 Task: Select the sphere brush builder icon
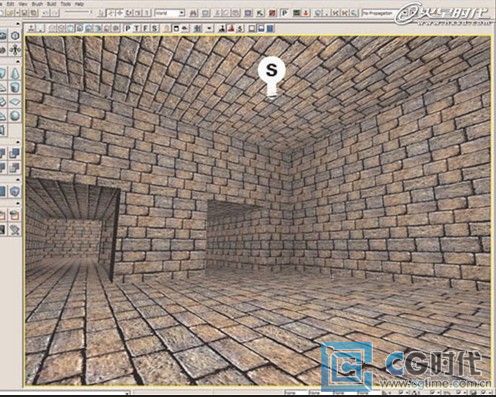pyautogui.click(x=15, y=116)
